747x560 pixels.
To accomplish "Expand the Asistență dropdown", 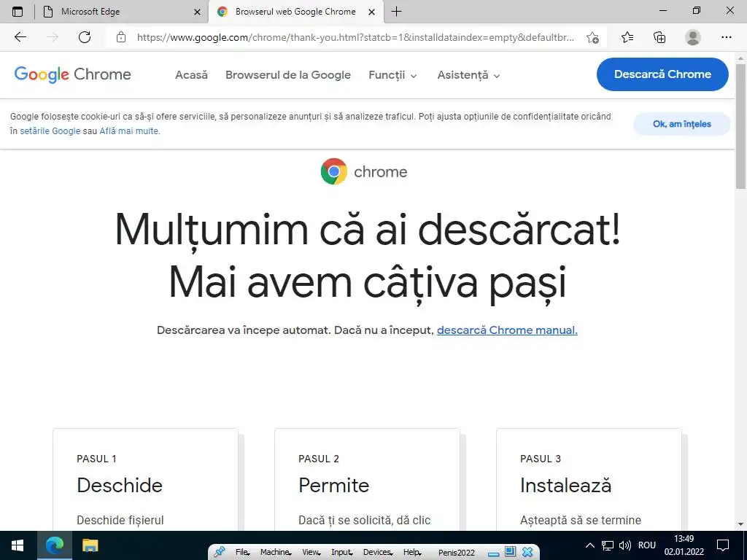I will (x=469, y=75).
